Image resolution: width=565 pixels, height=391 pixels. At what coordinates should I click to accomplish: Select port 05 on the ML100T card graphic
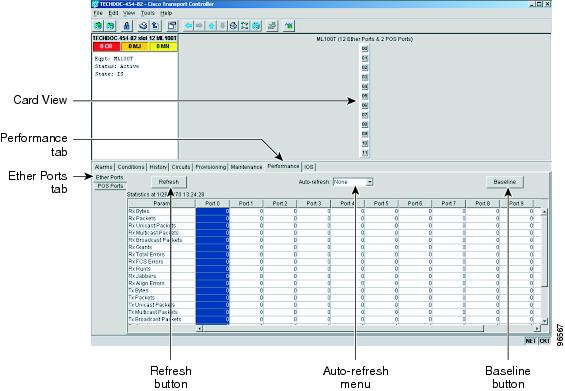(365, 96)
